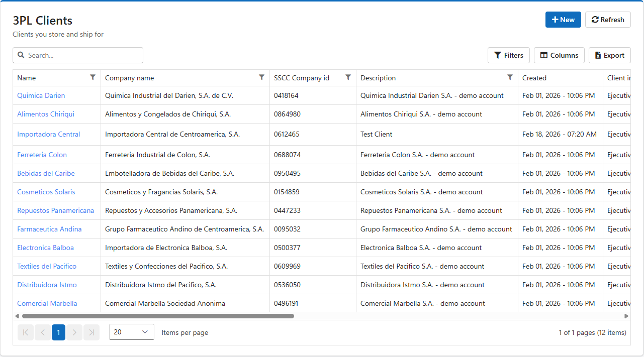The height and width of the screenshot is (357, 644).
Task: Click the magnifier icon in search box
Action: click(21, 55)
